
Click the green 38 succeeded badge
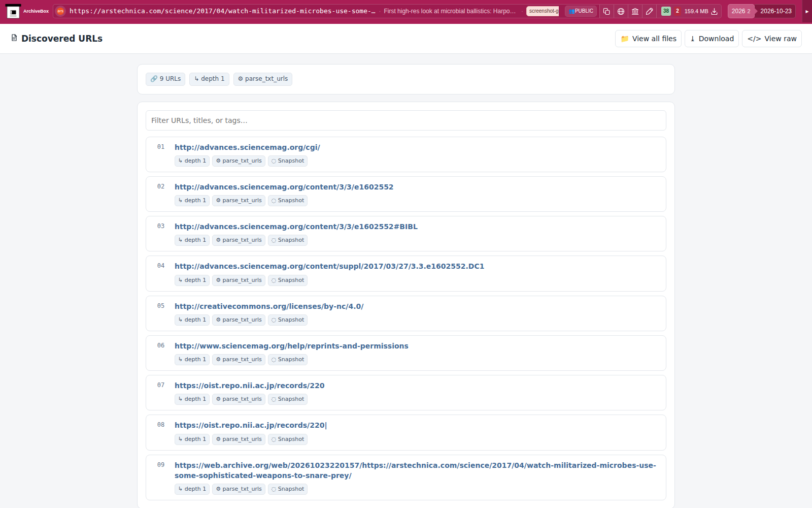click(x=666, y=11)
